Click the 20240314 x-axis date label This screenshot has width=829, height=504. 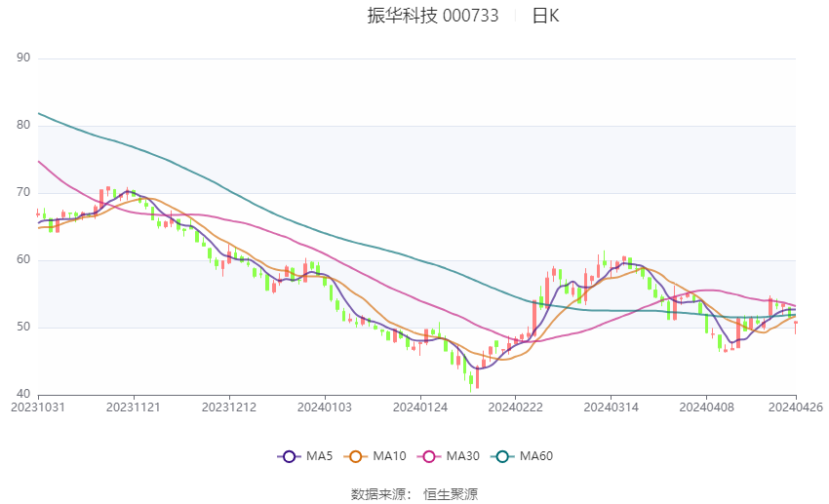point(612,407)
